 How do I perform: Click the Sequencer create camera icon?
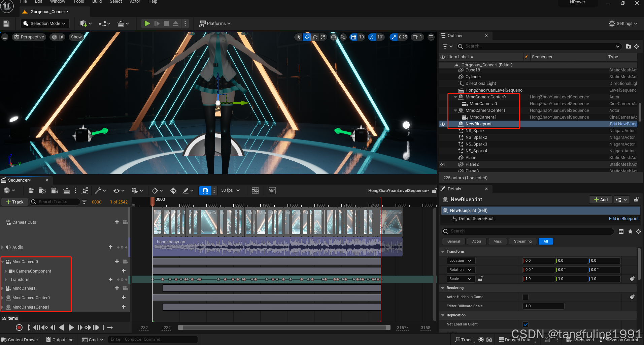[x=54, y=191]
